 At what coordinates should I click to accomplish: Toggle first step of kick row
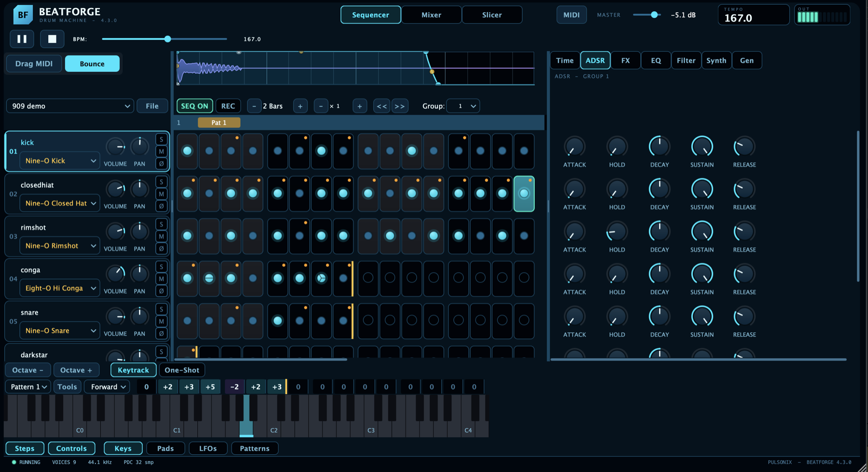coord(187,151)
